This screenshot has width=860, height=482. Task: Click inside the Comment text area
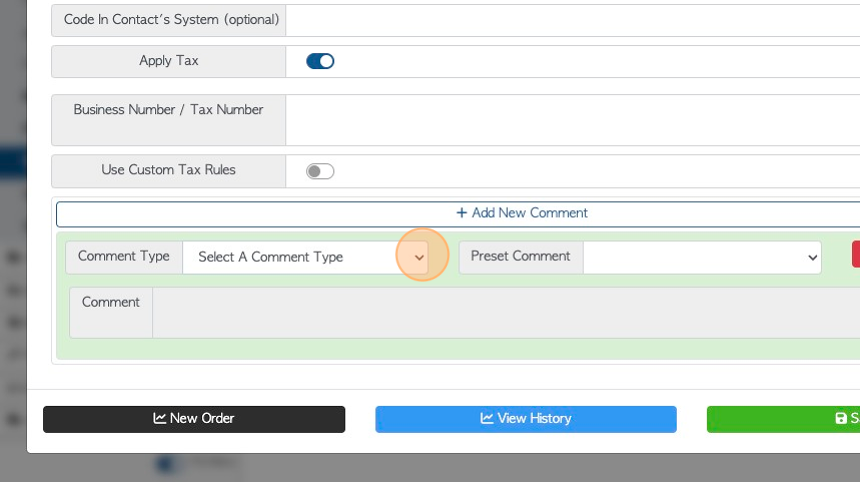[x=506, y=313]
